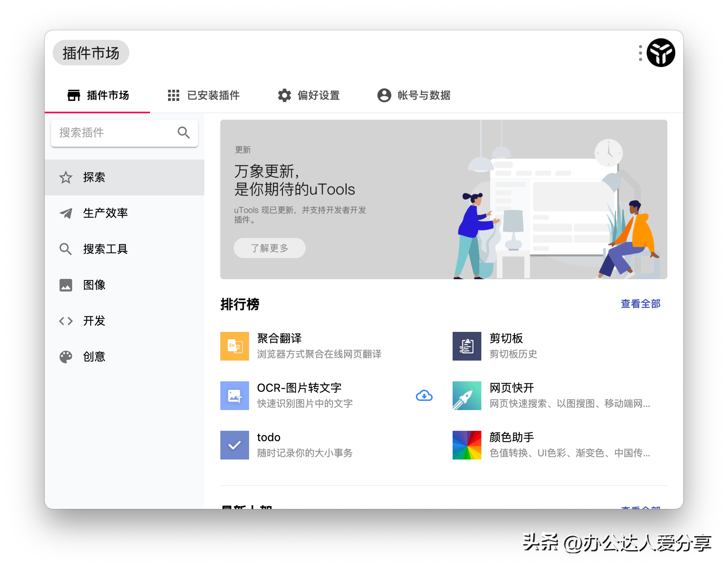Click the 排行榜 section heading
Image resolution: width=728 pixels, height=568 pixels.
240,304
